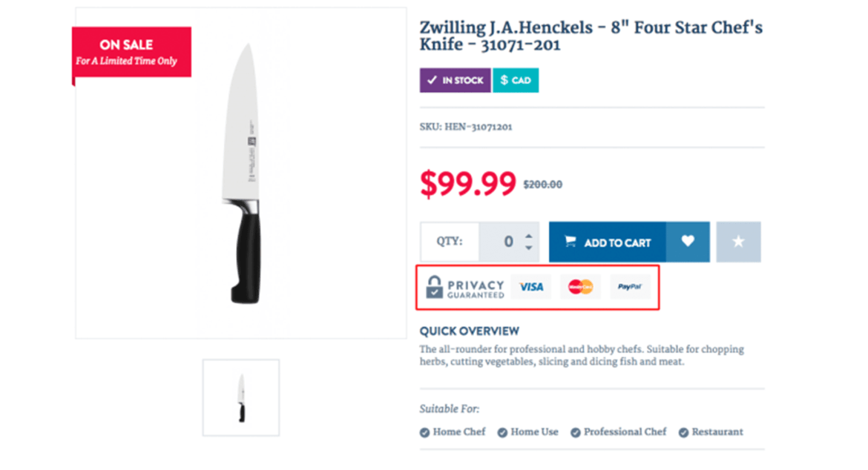The height and width of the screenshot is (470, 868).
Task: Open the CAD currency selector
Action: 516,80
